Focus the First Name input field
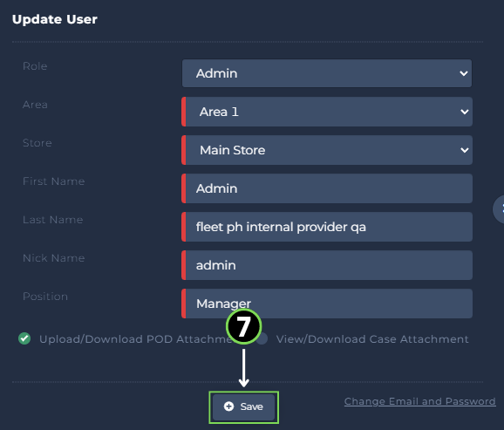Screen dimensions: 504x430 click(327, 188)
